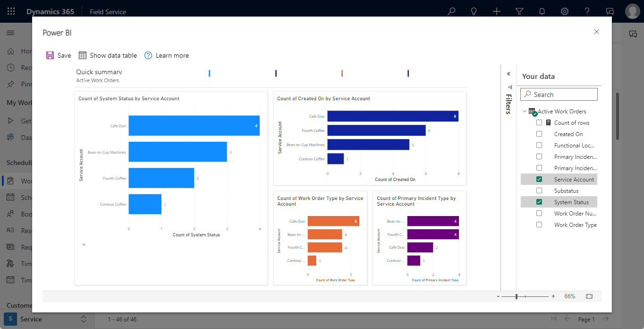The width and height of the screenshot is (644, 329).
Task: Click the plus quick create icon
Action: tap(497, 11)
